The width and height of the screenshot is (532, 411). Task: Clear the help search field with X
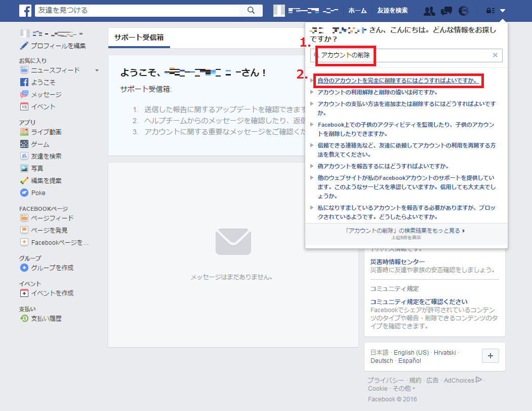495,55
